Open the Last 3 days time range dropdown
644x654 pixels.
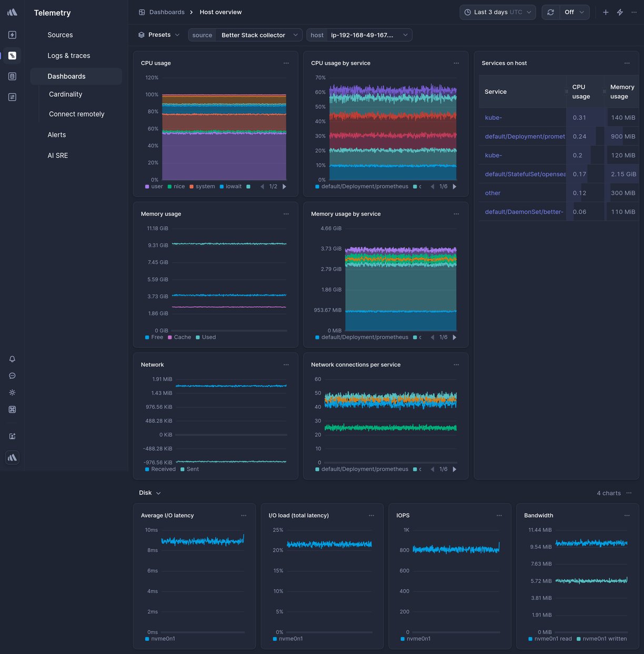(x=497, y=12)
